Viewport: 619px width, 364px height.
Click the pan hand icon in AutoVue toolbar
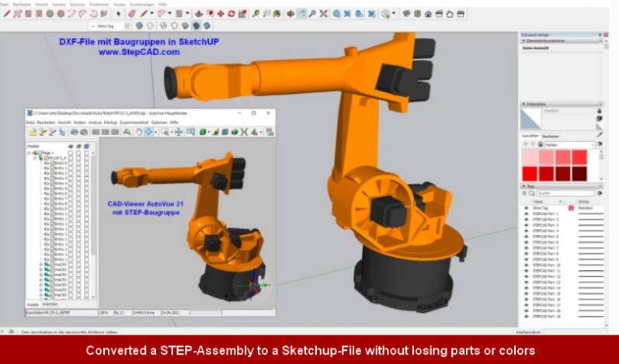tap(137, 133)
